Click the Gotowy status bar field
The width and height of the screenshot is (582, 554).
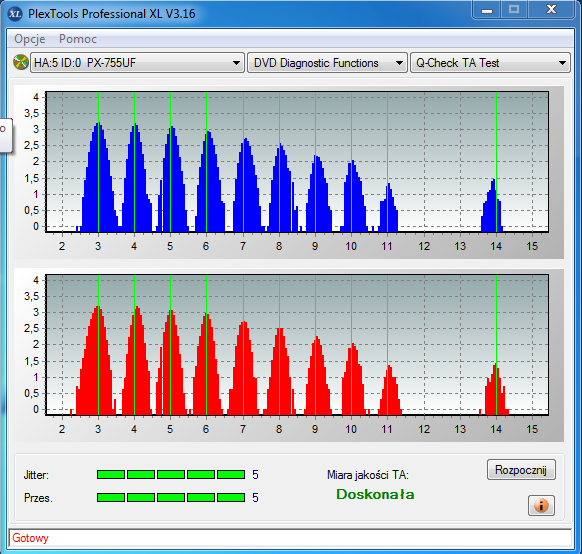[290, 538]
